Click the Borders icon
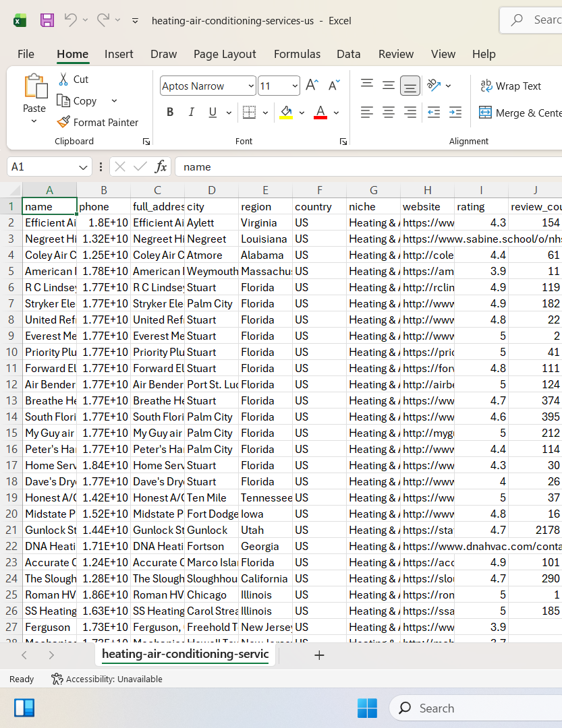 pyautogui.click(x=249, y=112)
